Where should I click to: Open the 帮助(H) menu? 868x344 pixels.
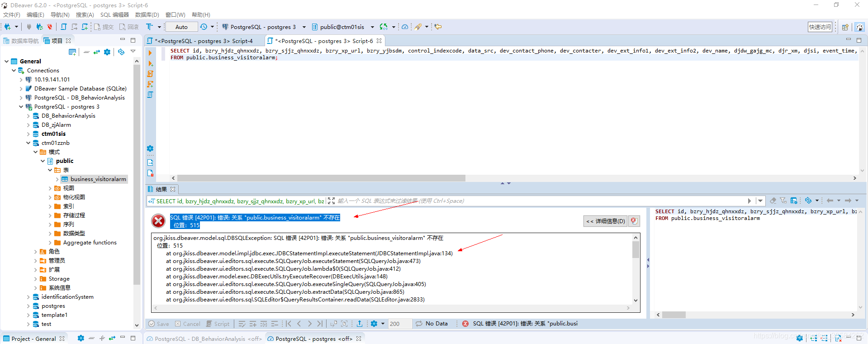click(201, 15)
